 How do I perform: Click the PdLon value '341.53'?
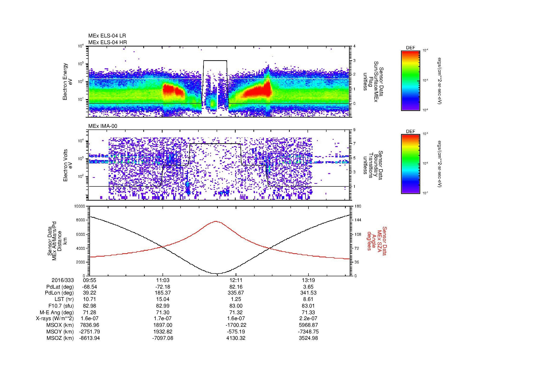[x=308, y=293]
